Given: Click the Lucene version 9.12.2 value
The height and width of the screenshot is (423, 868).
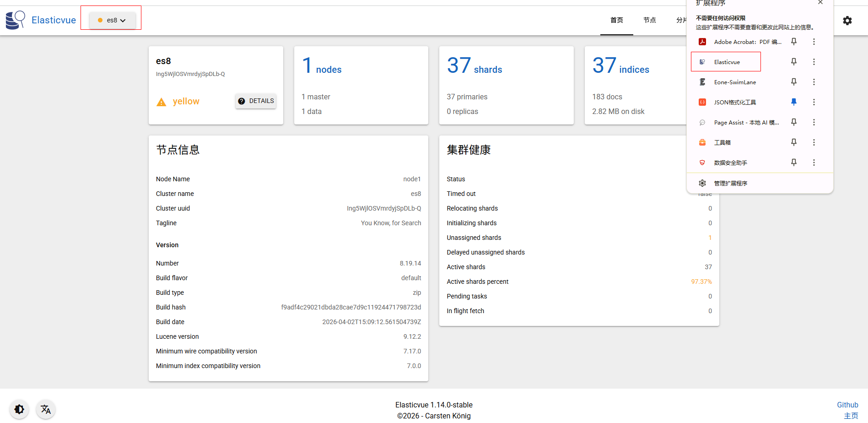Looking at the screenshot, I should coord(412,336).
